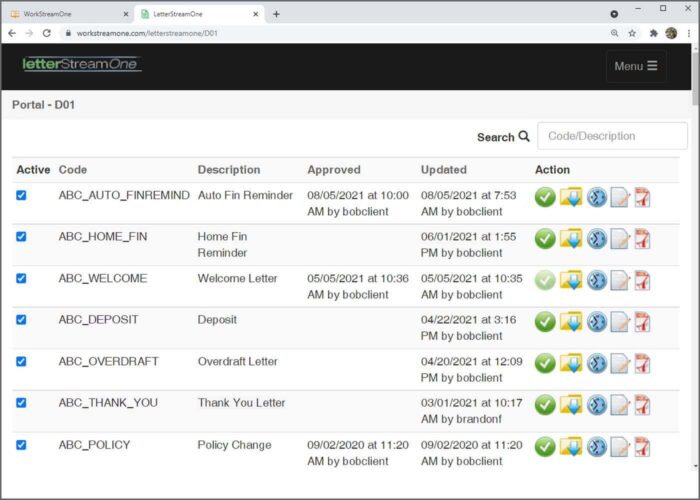Switch to the WorkStreamOne browser tab
700x500 pixels.
click(67, 14)
